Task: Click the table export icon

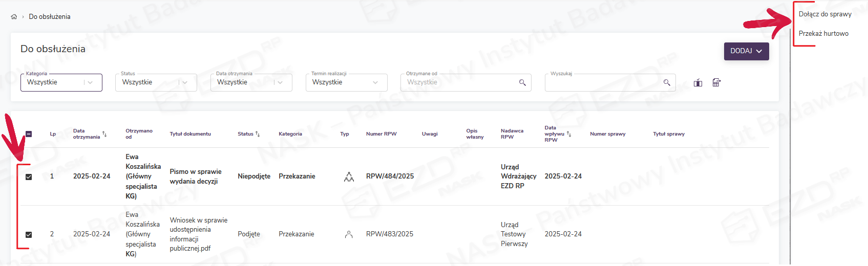Action: 716,83
